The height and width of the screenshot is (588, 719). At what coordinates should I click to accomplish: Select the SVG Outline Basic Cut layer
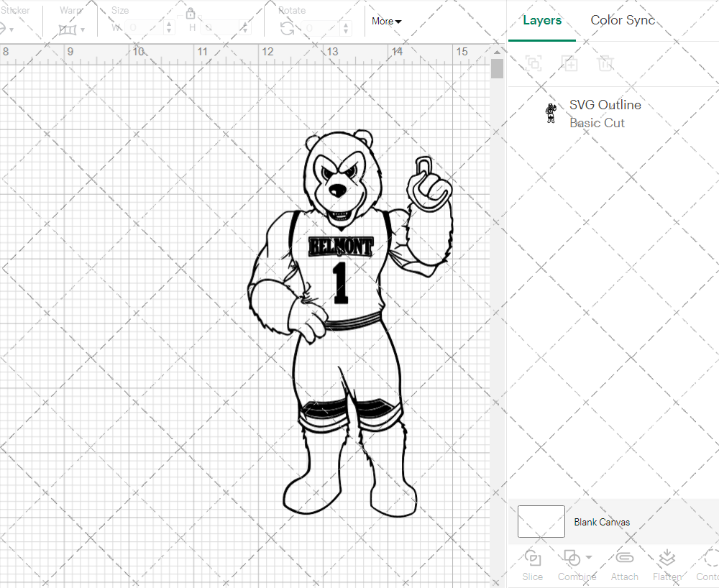click(x=605, y=113)
